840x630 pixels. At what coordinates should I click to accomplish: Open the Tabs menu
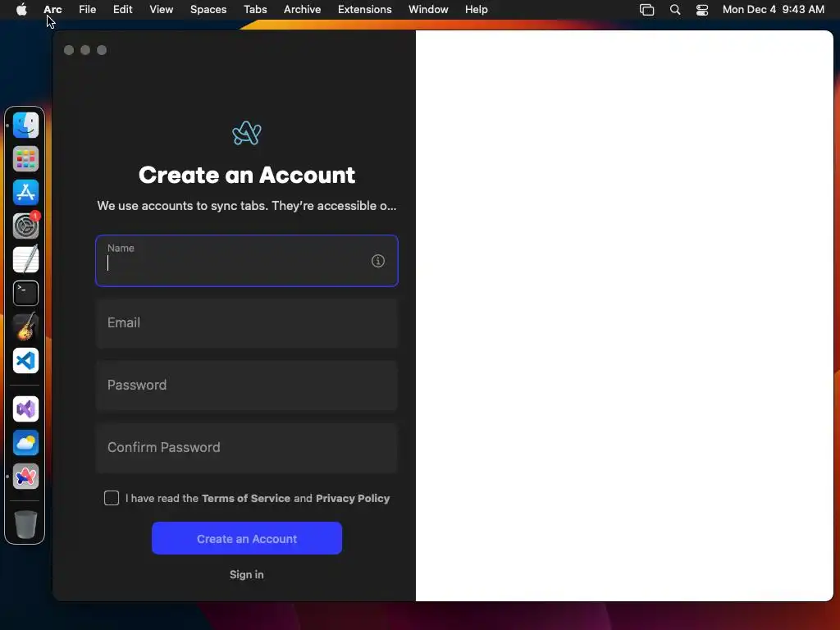coord(255,9)
